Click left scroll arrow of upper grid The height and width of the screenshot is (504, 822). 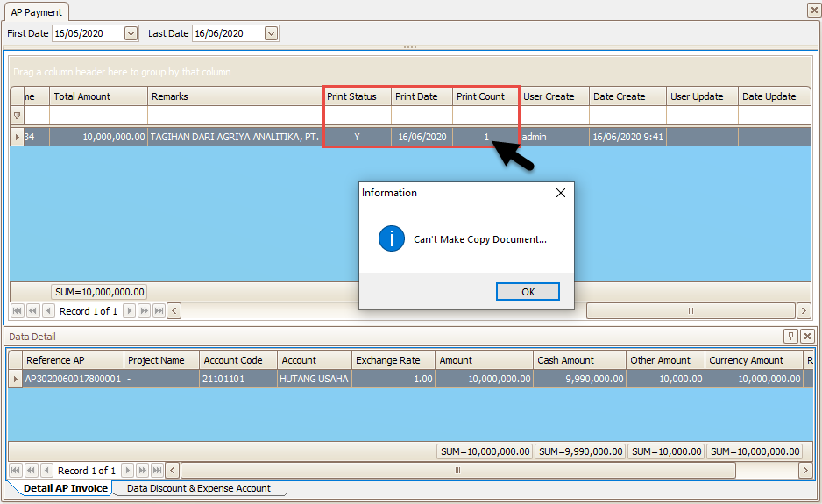pos(174,311)
